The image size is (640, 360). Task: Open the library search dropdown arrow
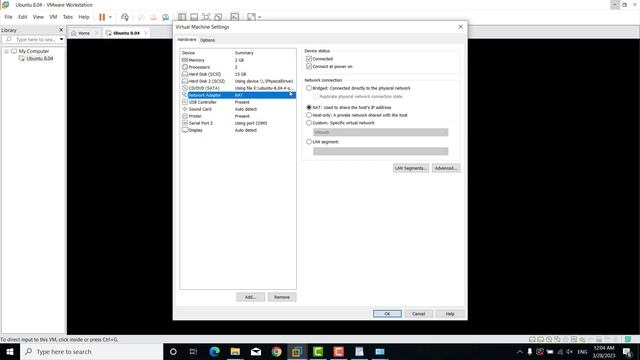coord(62,40)
